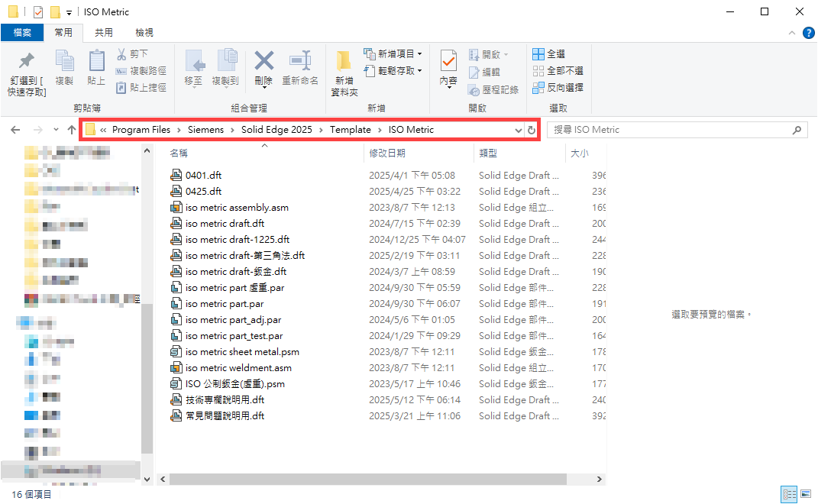Switch to the 共用 Share tab

(103, 32)
